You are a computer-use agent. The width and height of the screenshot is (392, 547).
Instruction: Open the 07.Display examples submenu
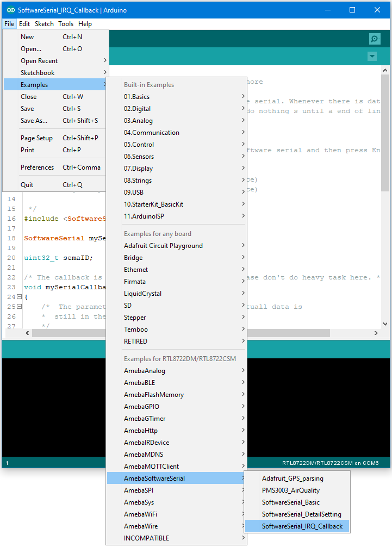[x=177, y=169]
